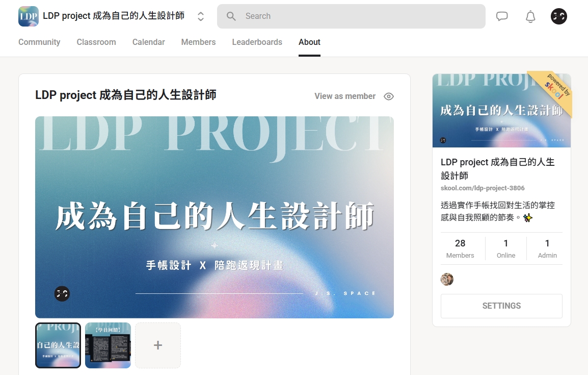This screenshot has height=375, width=588.
Task: Click the group description text in sidebar
Action: point(498,211)
